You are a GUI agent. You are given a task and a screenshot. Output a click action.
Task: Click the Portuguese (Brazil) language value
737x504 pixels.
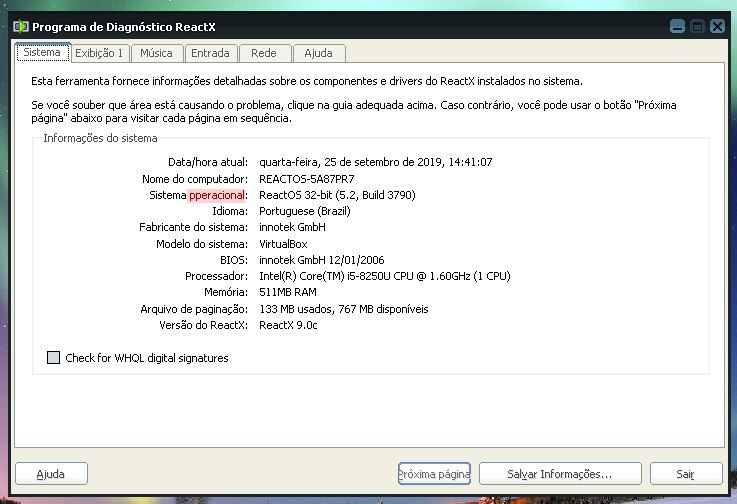(x=305, y=211)
